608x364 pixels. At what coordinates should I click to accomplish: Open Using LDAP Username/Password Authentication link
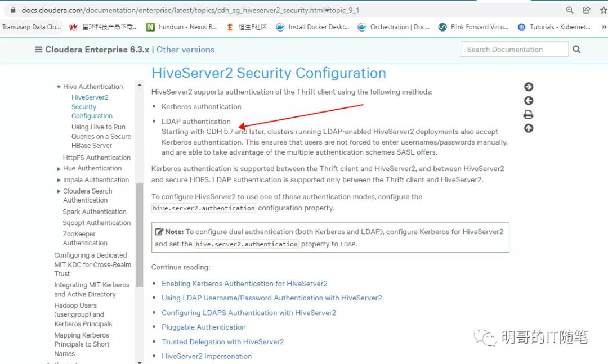[271, 298]
